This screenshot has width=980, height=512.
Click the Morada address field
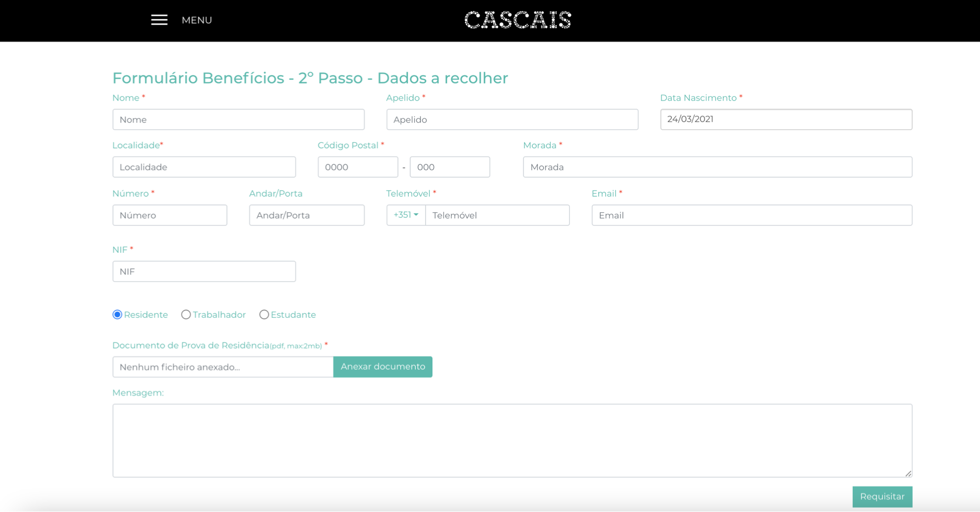pyautogui.click(x=717, y=167)
